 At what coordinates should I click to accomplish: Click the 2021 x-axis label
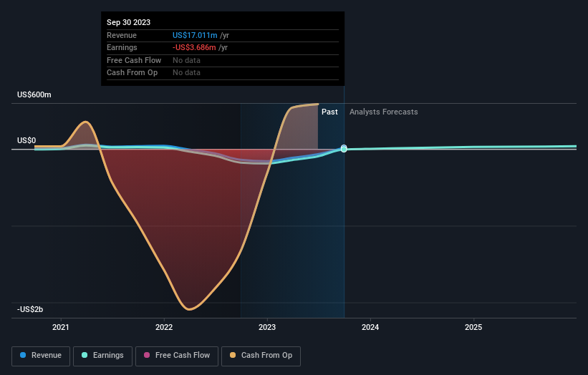pyautogui.click(x=61, y=327)
